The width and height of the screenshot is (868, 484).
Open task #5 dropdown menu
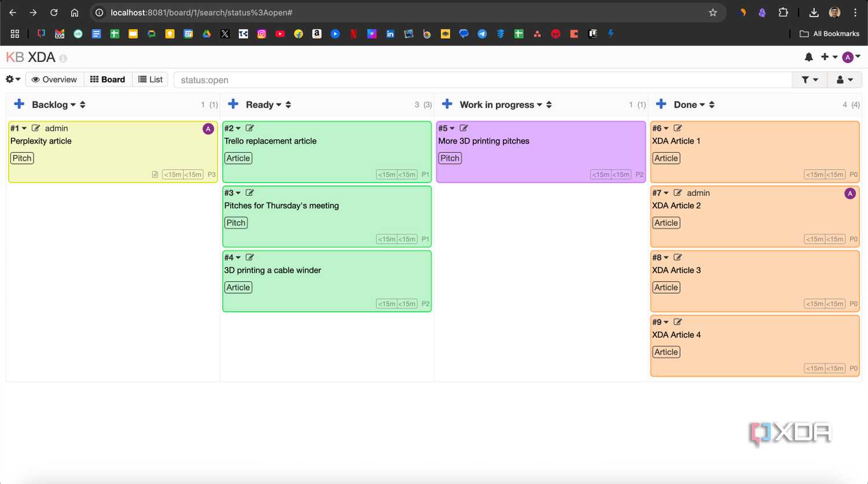click(446, 128)
